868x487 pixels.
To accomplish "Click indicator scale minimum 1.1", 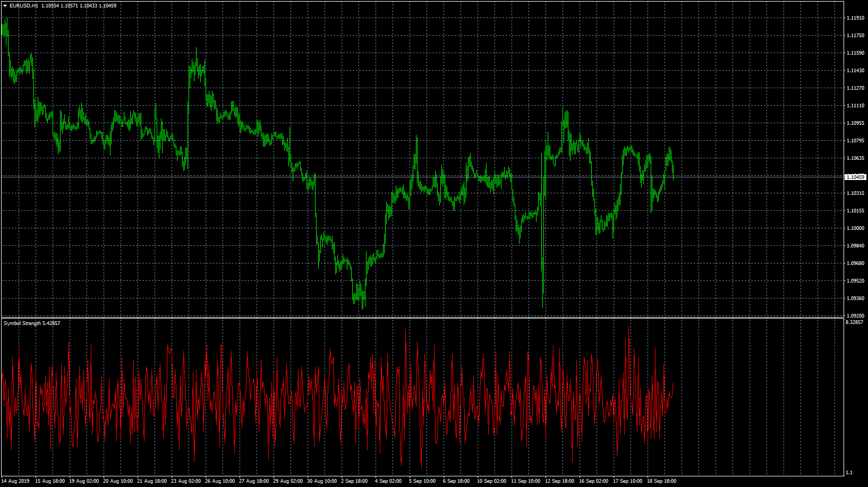I will tap(849, 473).
